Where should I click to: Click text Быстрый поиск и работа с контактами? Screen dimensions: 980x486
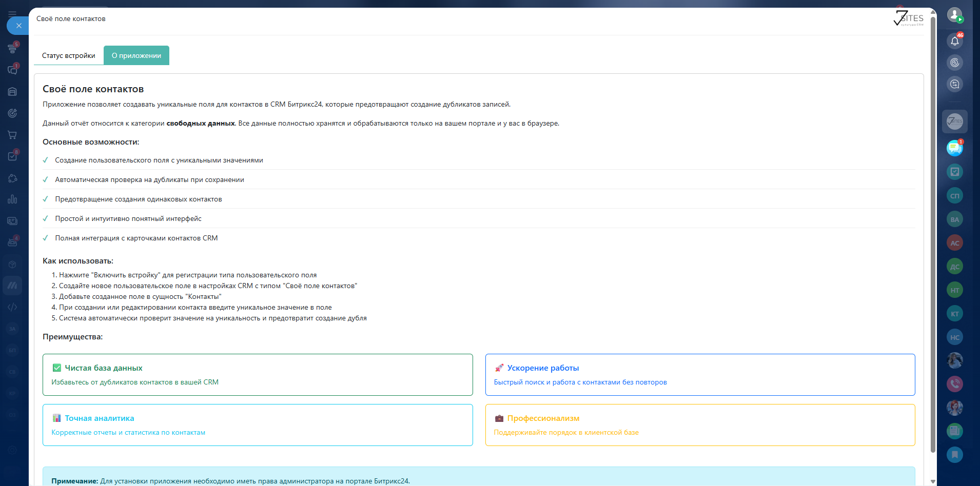point(580,382)
